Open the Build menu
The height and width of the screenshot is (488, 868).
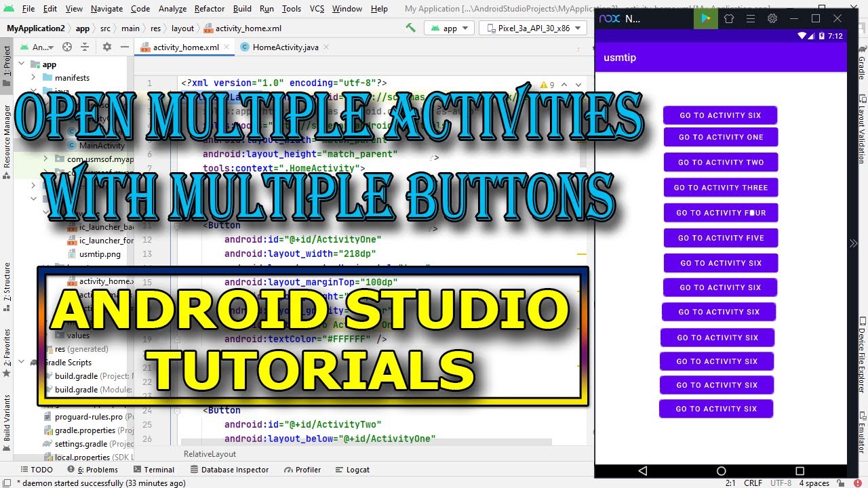[x=242, y=9]
